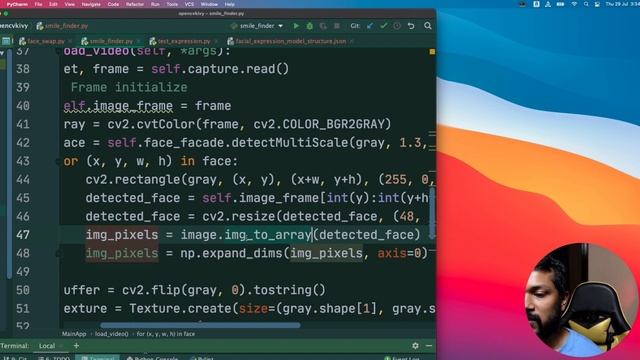Click the fold end marker on line 48

click(x=59, y=253)
